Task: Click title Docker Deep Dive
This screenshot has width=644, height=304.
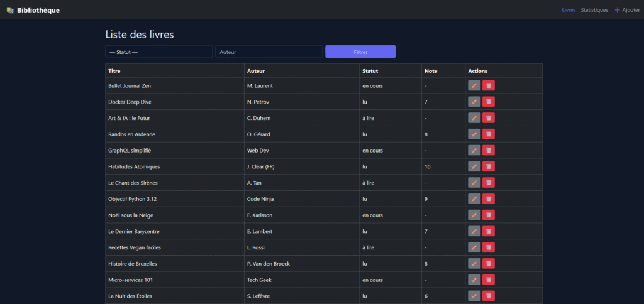Action: [x=130, y=102]
